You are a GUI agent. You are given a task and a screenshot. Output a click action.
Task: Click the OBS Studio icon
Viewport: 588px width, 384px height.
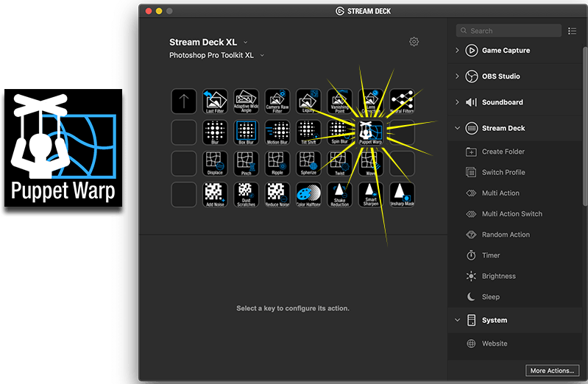(x=472, y=76)
